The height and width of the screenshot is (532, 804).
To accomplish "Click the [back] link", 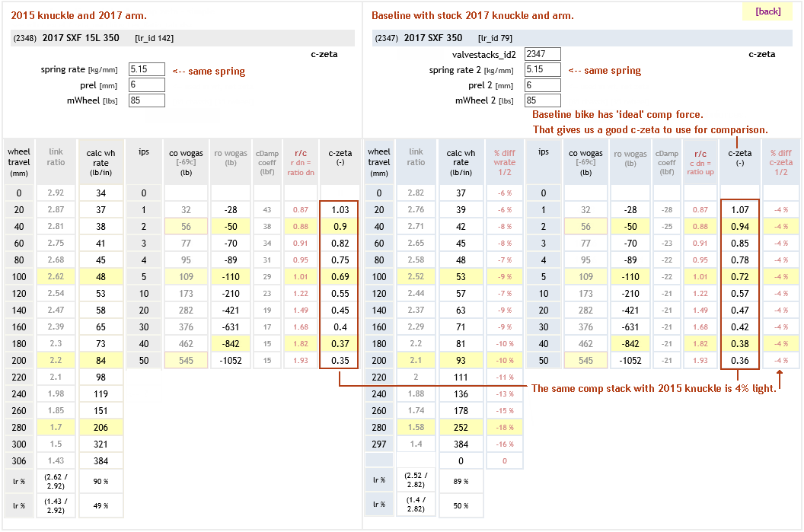I will tap(767, 11).
